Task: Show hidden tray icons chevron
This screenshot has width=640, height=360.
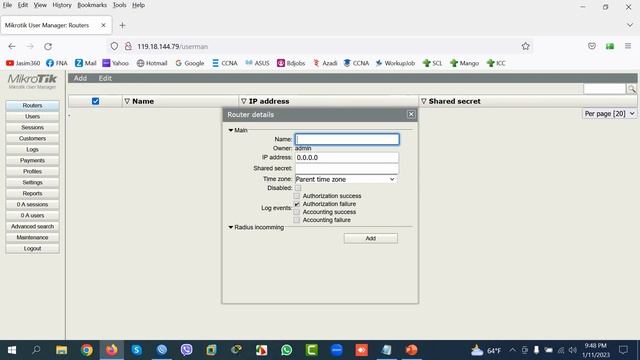Action: [512, 350]
